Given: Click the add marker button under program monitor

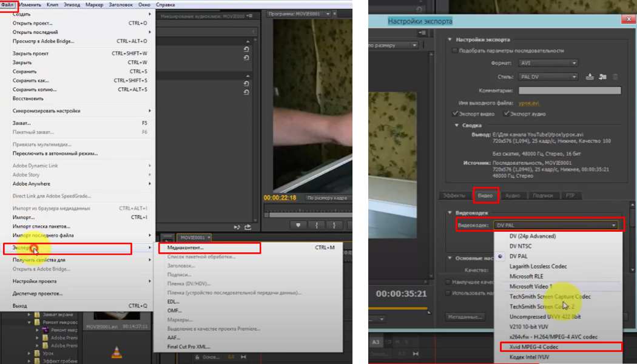Looking at the screenshot, I should tap(298, 226).
